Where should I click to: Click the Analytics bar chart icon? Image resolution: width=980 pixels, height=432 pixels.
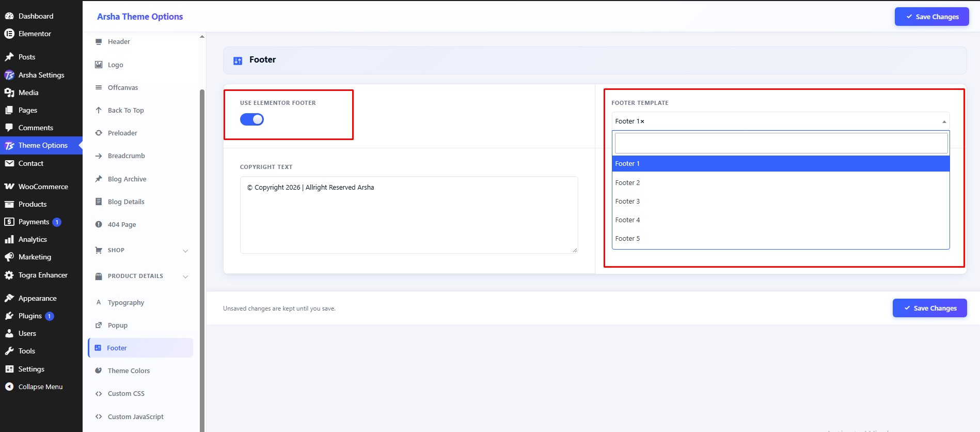click(x=9, y=239)
